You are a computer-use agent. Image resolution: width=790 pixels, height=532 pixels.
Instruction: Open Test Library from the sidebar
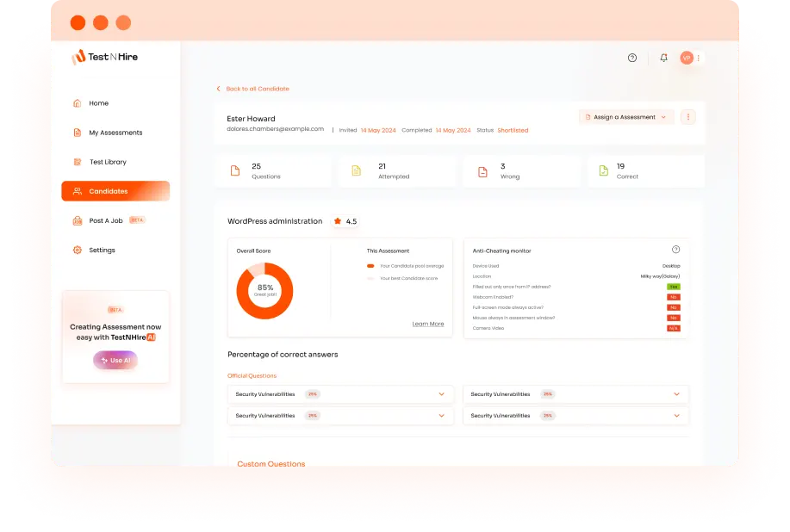108,162
